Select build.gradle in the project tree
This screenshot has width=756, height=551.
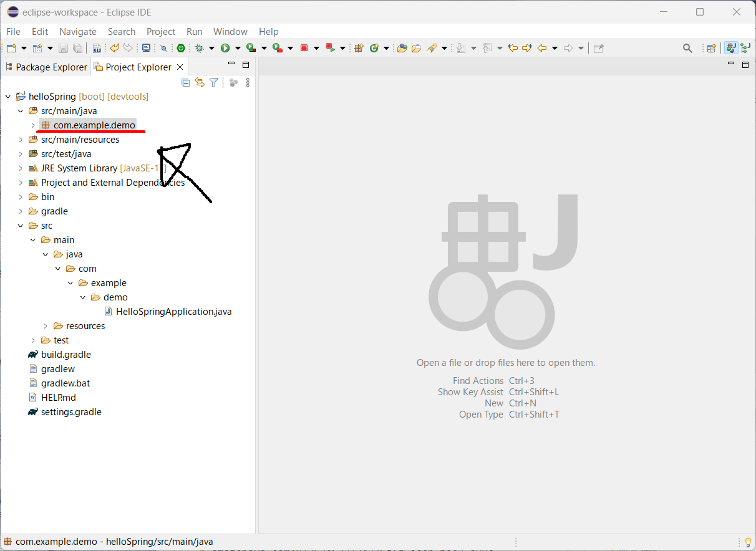[65, 354]
